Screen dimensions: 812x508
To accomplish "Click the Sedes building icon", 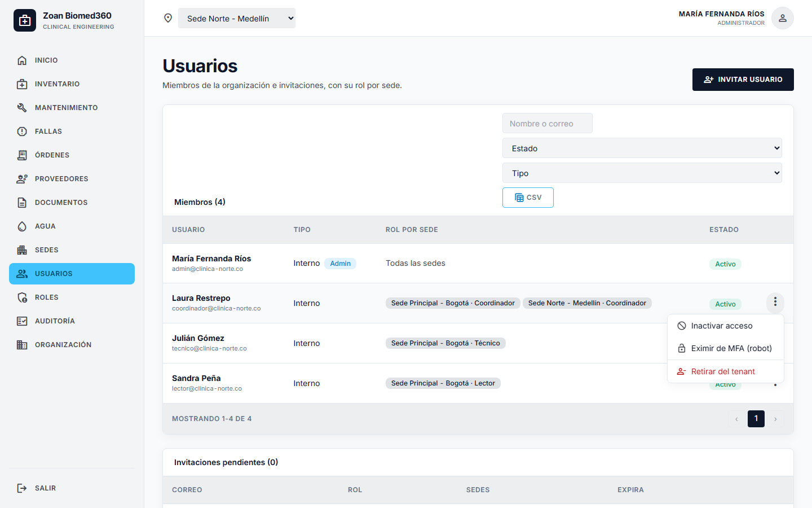I will coord(22,250).
